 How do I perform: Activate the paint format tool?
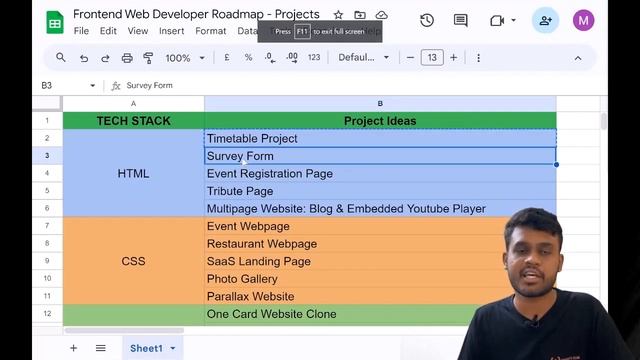148,58
